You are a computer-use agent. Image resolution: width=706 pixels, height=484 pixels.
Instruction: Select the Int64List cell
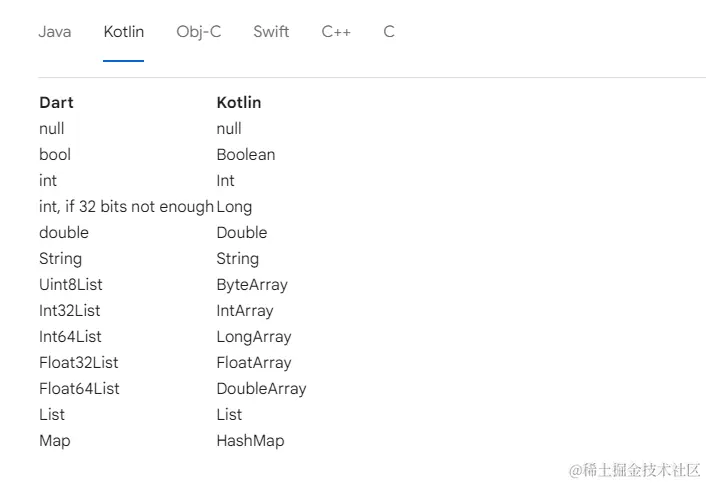tap(70, 337)
